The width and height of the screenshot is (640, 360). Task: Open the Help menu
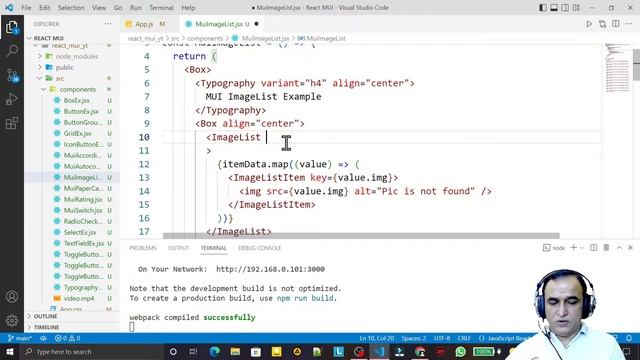(188, 8)
